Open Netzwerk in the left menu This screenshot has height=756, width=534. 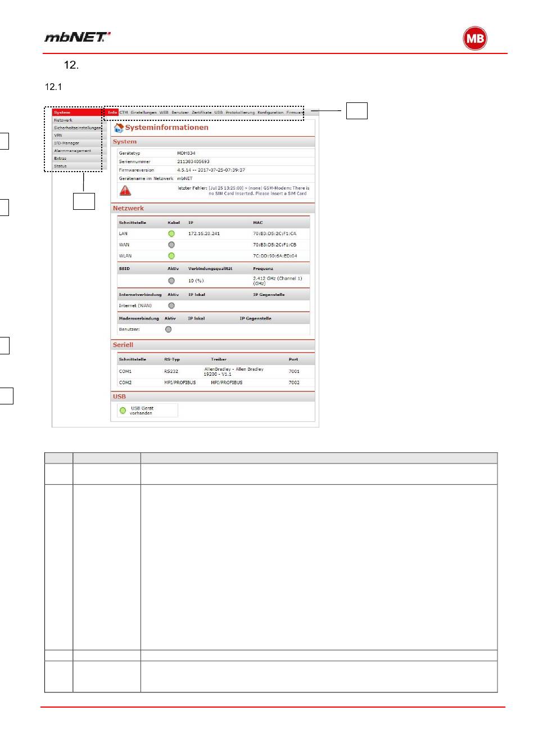click(x=77, y=120)
